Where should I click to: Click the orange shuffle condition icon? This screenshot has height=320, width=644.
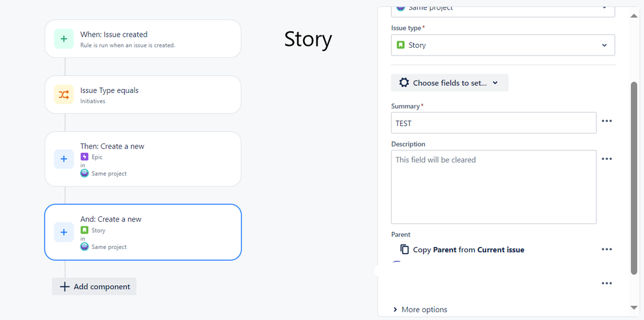coord(64,94)
